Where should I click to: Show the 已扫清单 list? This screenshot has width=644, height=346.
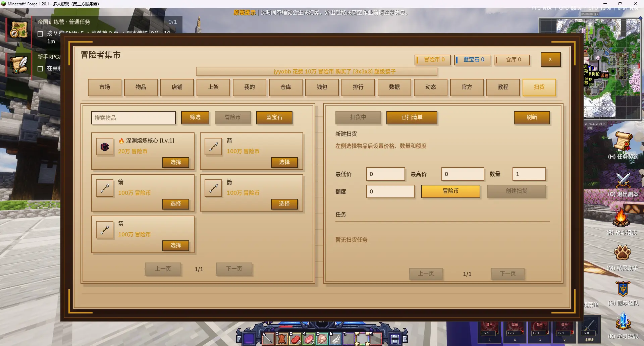point(412,117)
